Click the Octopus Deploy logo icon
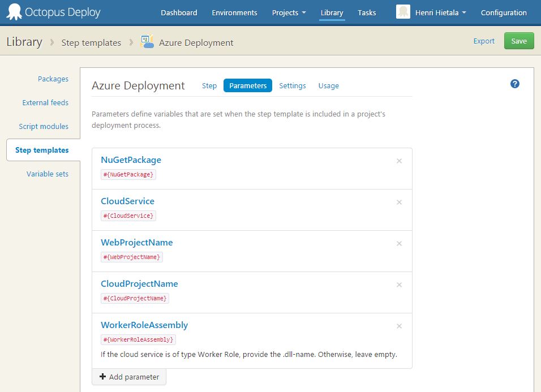The height and width of the screenshot is (392, 541). point(14,12)
